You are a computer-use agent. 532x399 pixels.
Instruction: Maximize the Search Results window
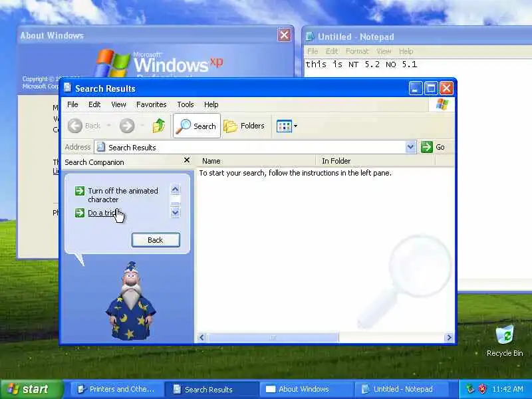tap(431, 88)
